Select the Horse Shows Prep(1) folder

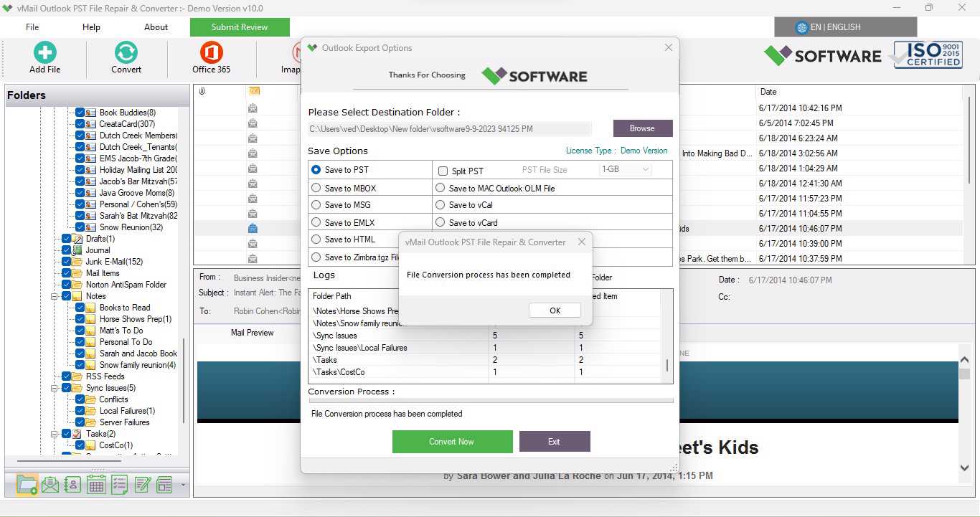pyautogui.click(x=136, y=319)
